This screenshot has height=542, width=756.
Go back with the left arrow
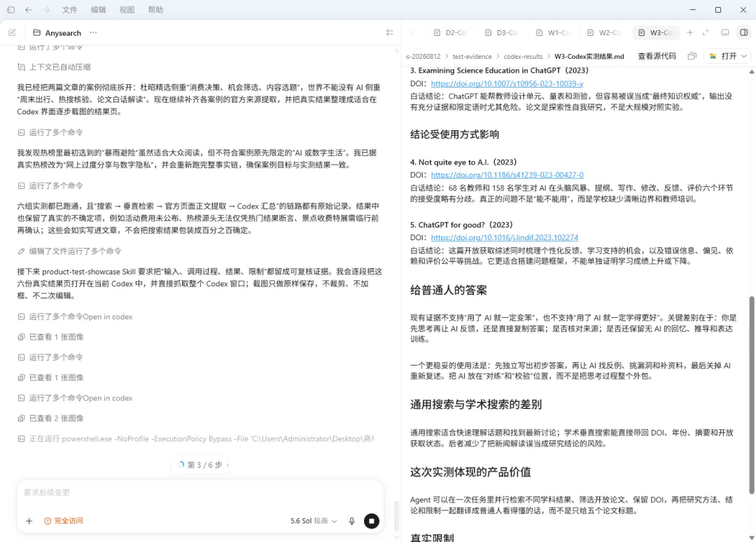click(29, 10)
